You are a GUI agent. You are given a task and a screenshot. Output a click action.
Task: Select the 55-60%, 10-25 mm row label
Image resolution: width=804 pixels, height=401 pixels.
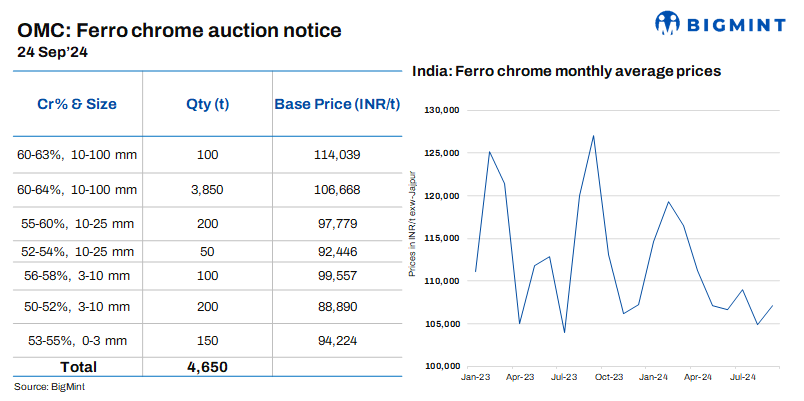(x=77, y=221)
